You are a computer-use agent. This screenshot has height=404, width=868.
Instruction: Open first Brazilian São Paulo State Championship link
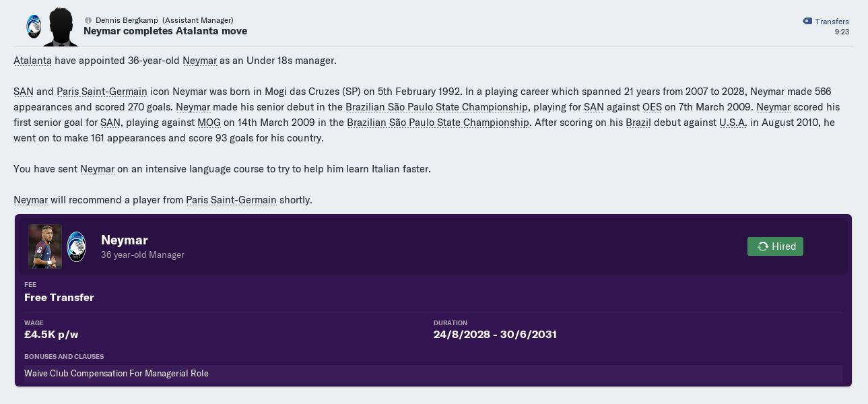[436, 107]
